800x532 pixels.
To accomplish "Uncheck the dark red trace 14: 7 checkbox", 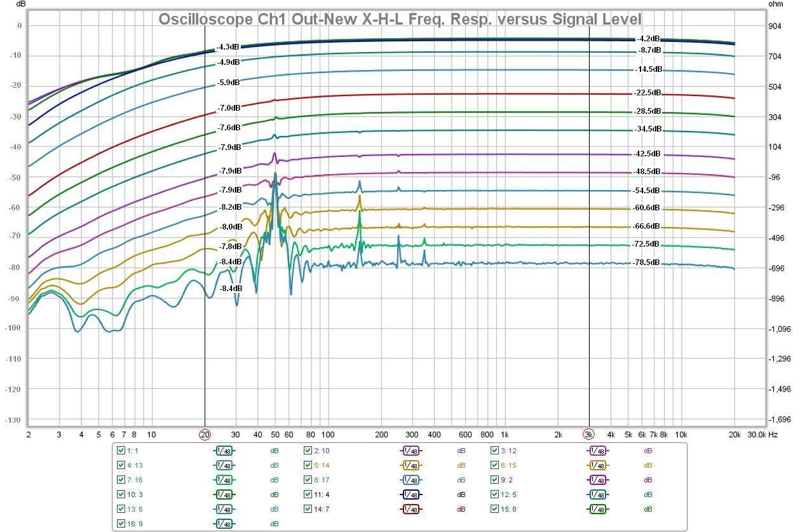I will (308, 509).
